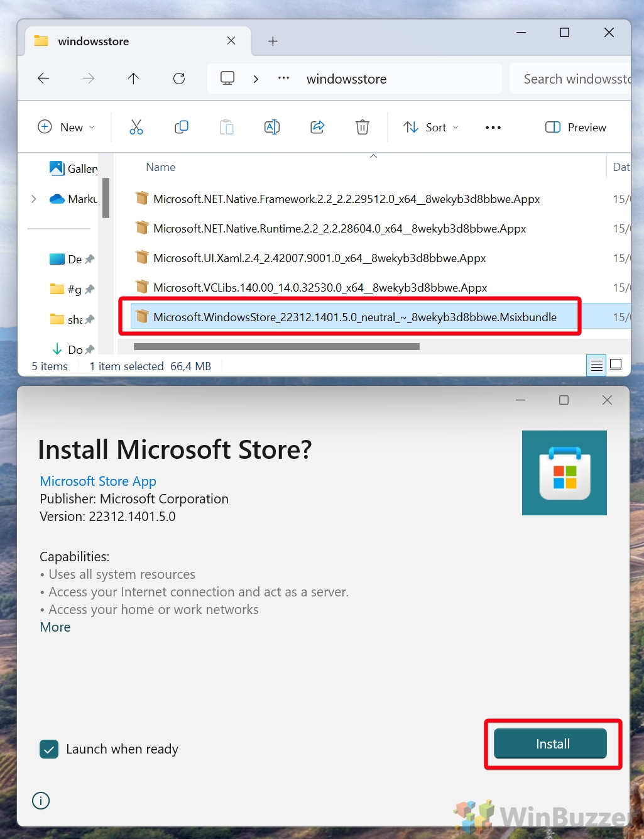Sort files by Date column header
Screen dimensions: 644x839
click(621, 167)
